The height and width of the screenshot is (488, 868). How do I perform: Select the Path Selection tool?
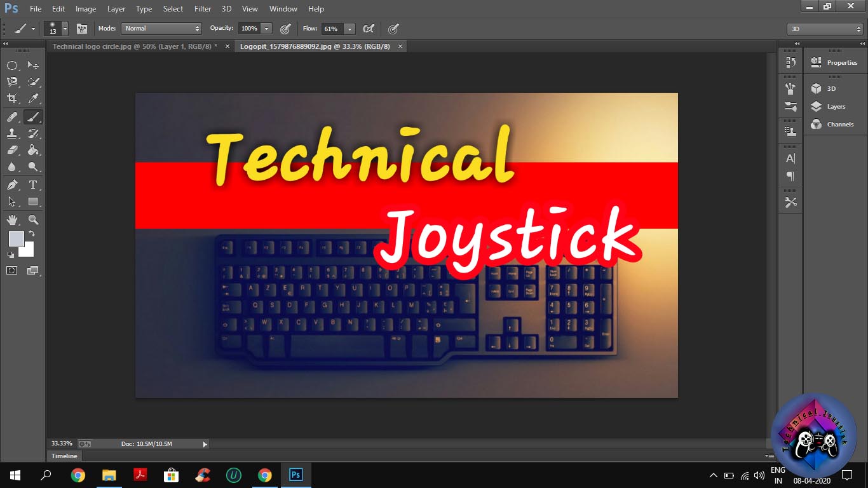tap(12, 201)
